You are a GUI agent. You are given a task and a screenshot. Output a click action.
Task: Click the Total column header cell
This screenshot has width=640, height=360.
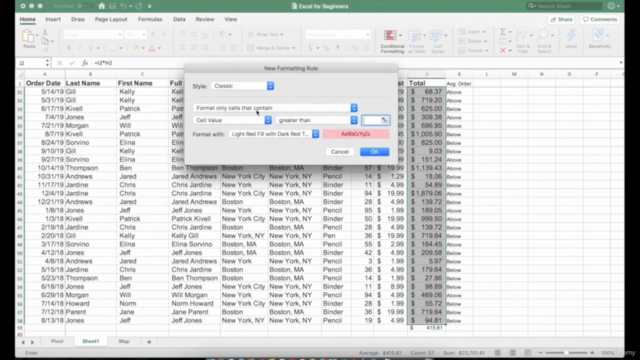[x=426, y=83]
